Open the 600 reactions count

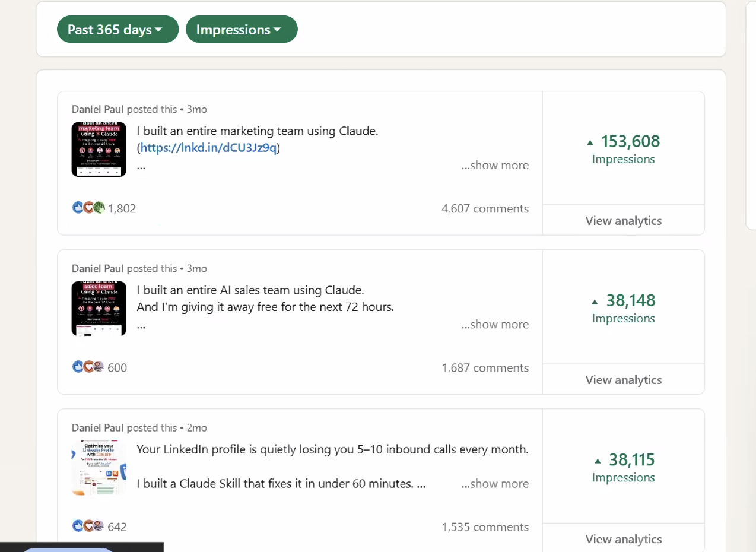[117, 368]
